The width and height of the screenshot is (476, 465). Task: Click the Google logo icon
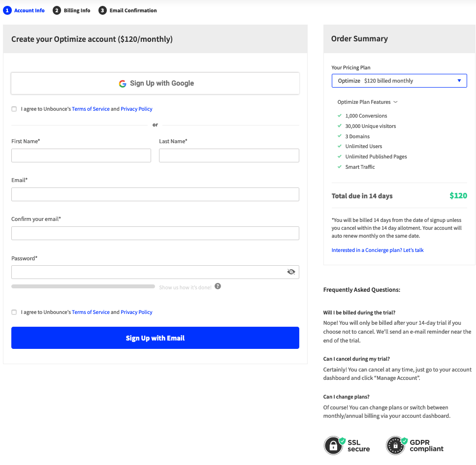pos(123,84)
